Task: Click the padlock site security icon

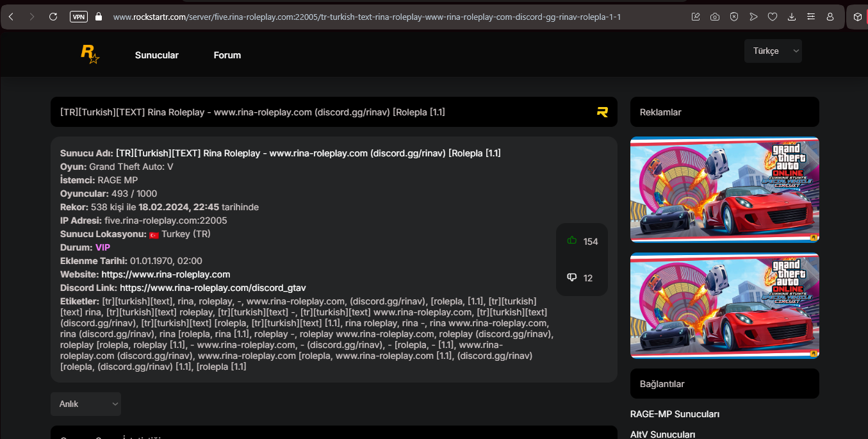Action: tap(99, 17)
